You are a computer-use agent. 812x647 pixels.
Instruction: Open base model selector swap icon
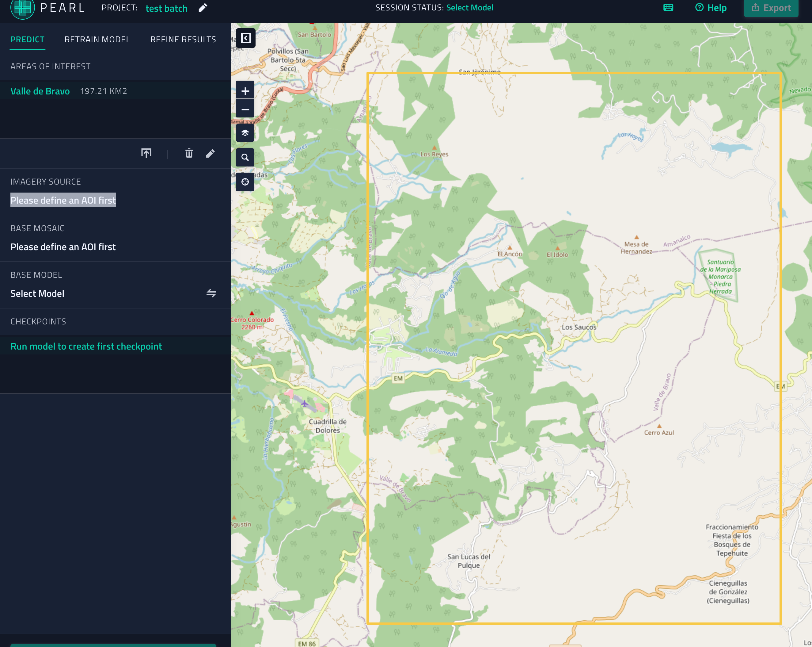[x=211, y=293]
